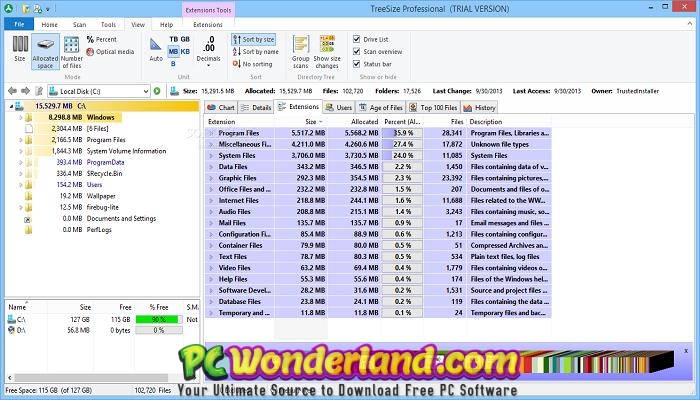Click Show size changes button
The height and width of the screenshot is (400, 700).
327,52
